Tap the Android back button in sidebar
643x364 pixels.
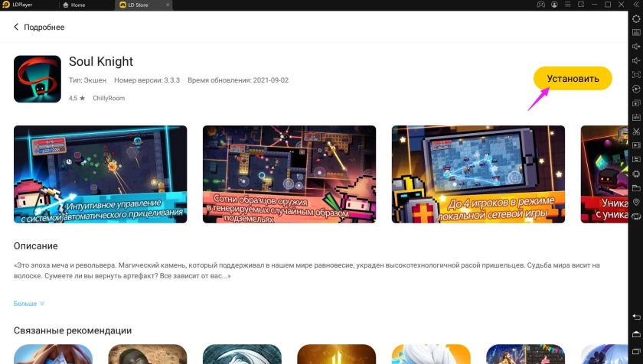click(636, 317)
